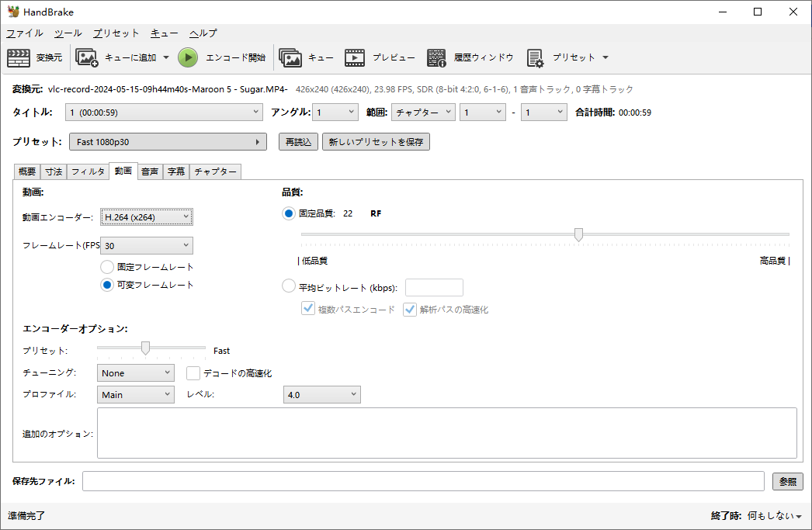Click the HandBrake app logo in title bar
Image resolution: width=812 pixels, height=530 pixels.
click(x=13, y=12)
